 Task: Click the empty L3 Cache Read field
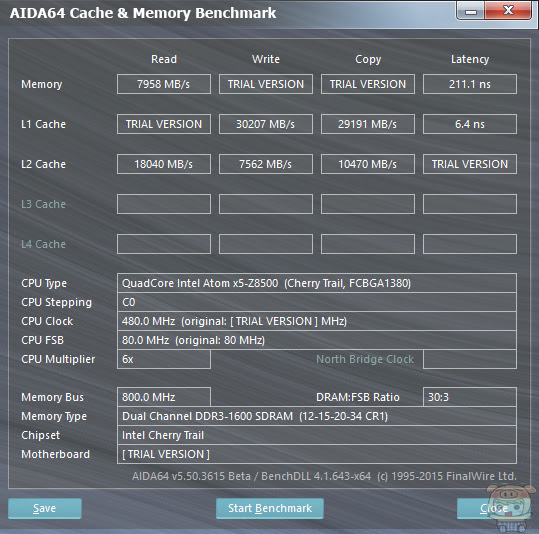(164, 204)
